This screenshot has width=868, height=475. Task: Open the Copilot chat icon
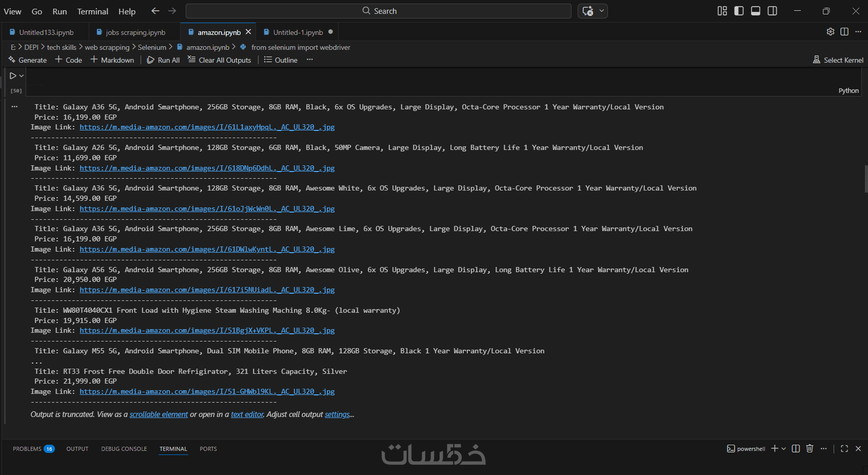click(x=588, y=11)
